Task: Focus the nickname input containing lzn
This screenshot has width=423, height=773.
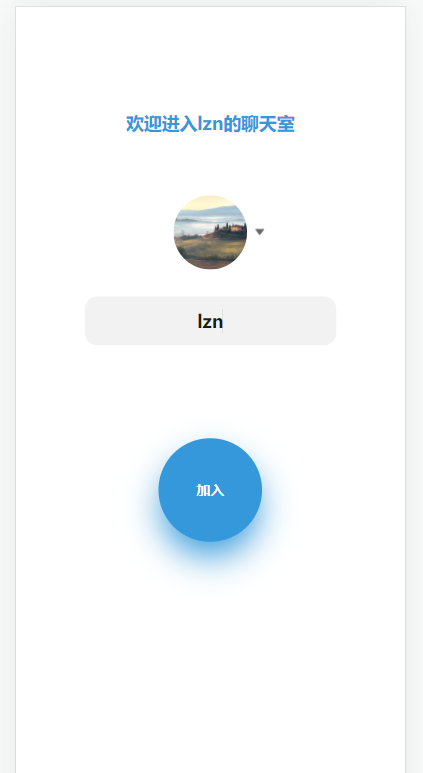Action: click(x=211, y=321)
